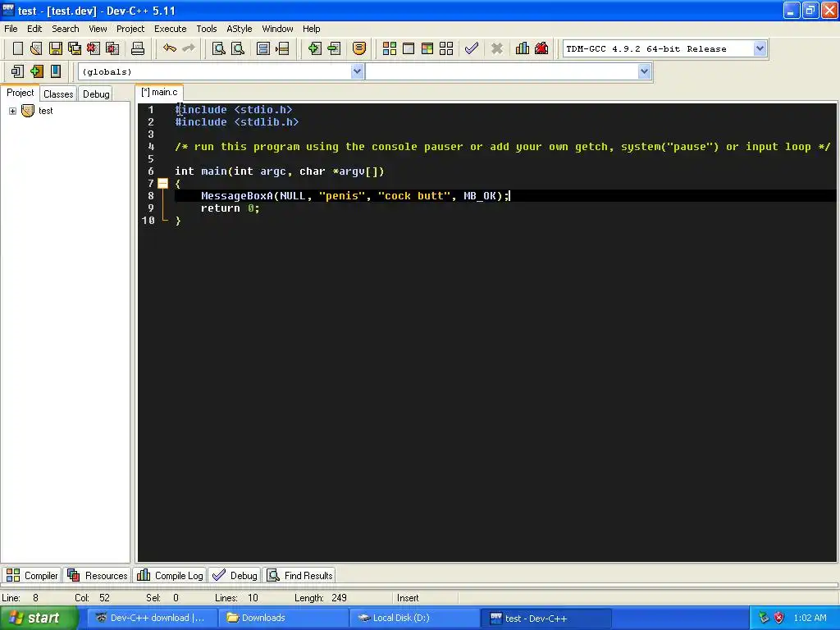The image size is (840, 630).
Task: Click the Find magnifier icon
Action: pyautogui.click(x=218, y=48)
